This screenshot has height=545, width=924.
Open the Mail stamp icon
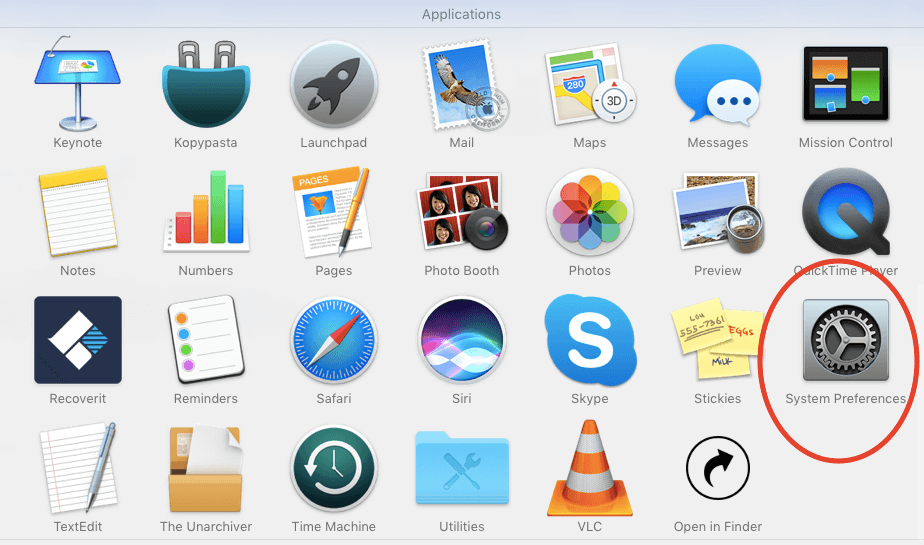tap(464, 84)
